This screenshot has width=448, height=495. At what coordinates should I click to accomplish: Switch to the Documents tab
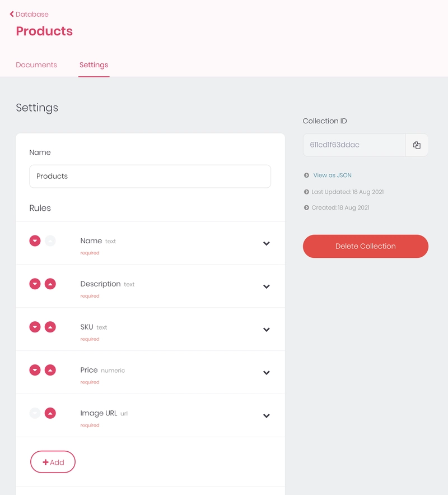36,65
